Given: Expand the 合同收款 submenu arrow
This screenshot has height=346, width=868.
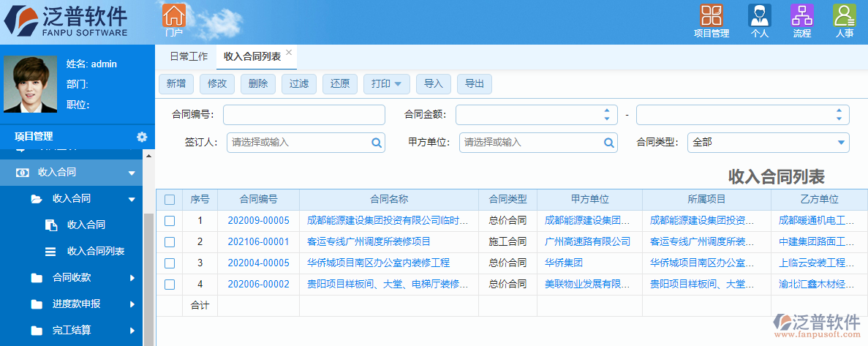Looking at the screenshot, I should 132,278.
